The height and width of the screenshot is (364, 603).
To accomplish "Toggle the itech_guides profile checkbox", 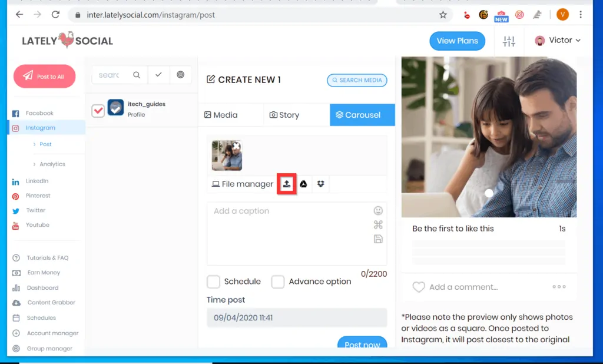I will 98,110.
